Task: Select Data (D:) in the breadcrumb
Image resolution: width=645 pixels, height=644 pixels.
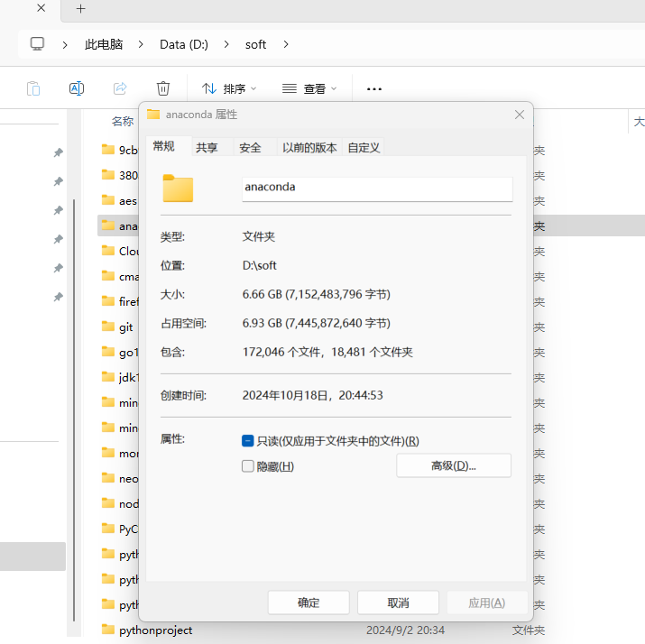Action: pos(184,44)
